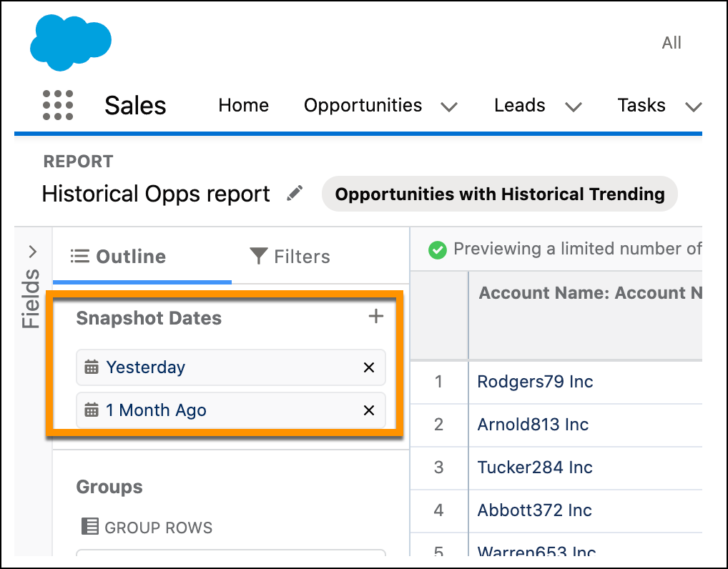Click the Group Rows icon
728x569 pixels.
click(90, 527)
